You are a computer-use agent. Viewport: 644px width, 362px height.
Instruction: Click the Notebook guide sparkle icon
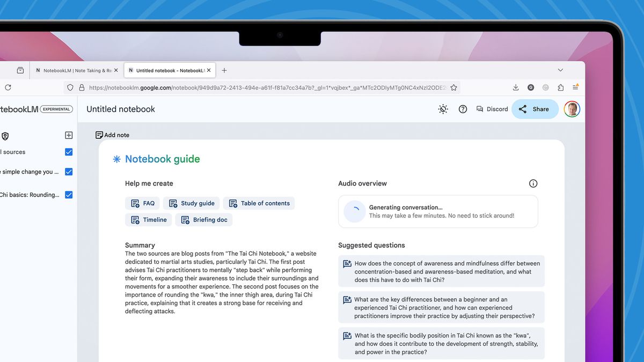click(116, 159)
